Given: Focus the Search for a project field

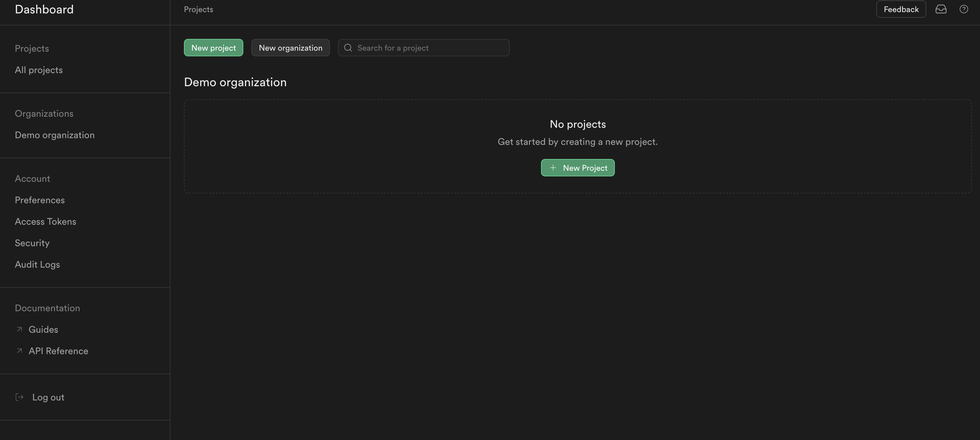Looking at the screenshot, I should 430,48.
